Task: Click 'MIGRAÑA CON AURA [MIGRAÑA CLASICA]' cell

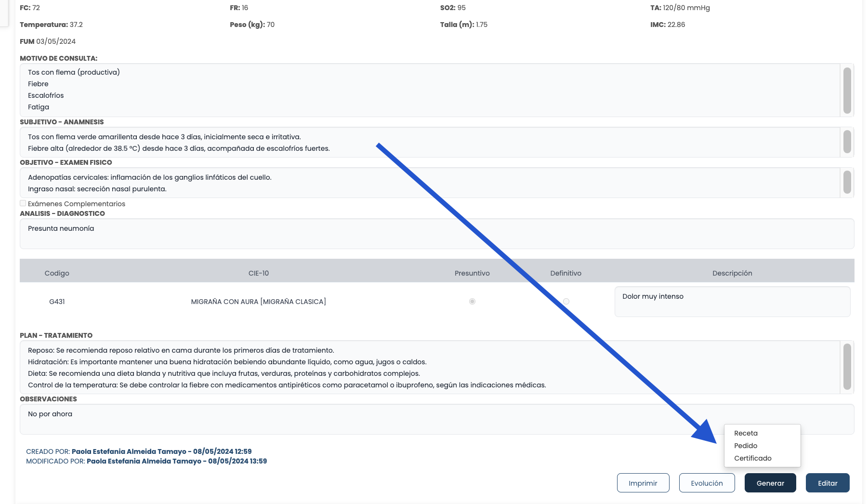Action: [x=259, y=302]
